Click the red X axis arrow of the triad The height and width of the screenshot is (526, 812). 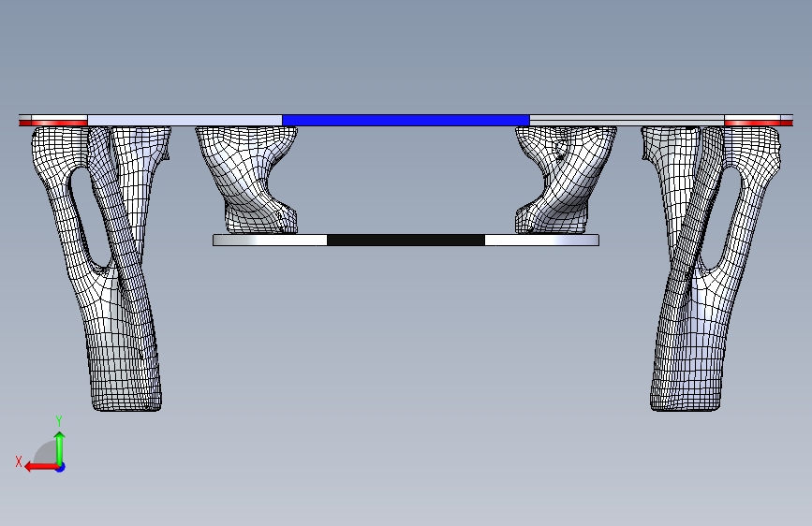coord(40,467)
